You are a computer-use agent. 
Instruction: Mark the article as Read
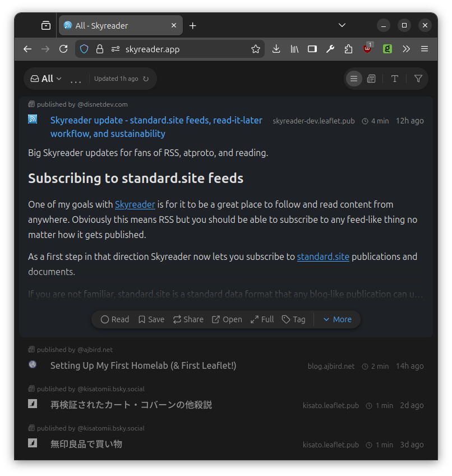(114, 319)
